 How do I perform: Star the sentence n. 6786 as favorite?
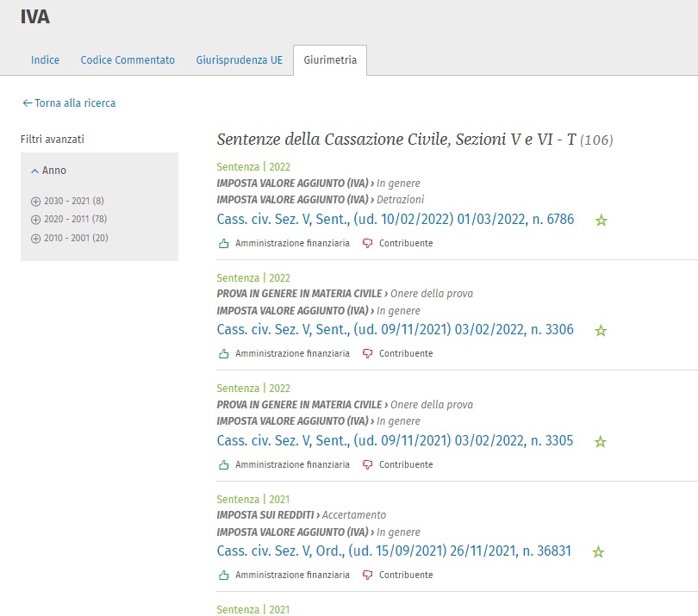[601, 221]
